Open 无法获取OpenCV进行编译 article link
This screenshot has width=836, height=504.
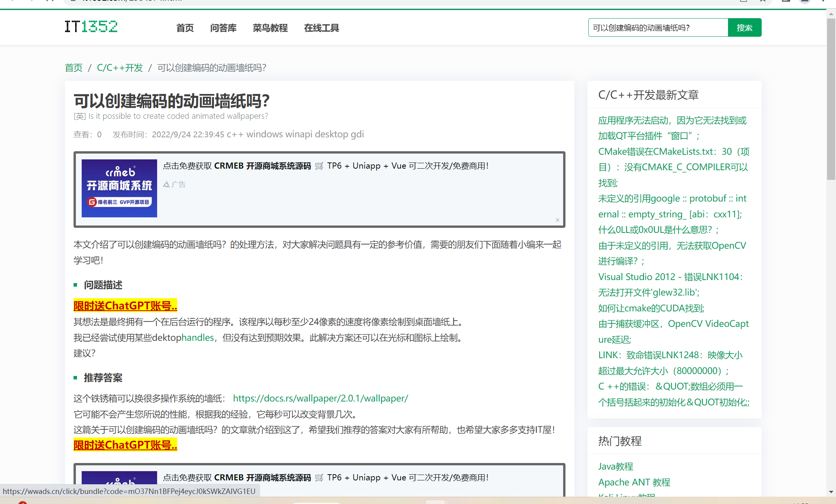[x=672, y=253]
